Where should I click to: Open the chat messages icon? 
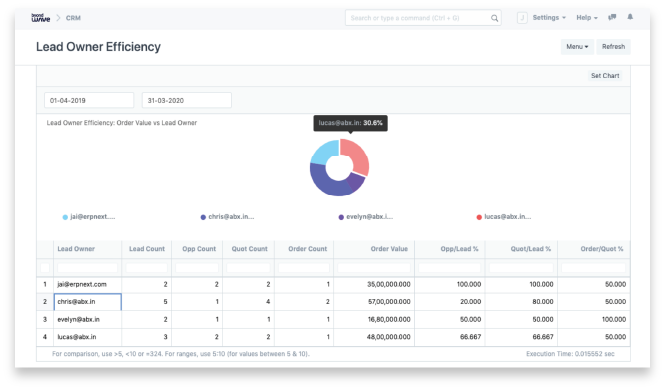[x=612, y=17]
